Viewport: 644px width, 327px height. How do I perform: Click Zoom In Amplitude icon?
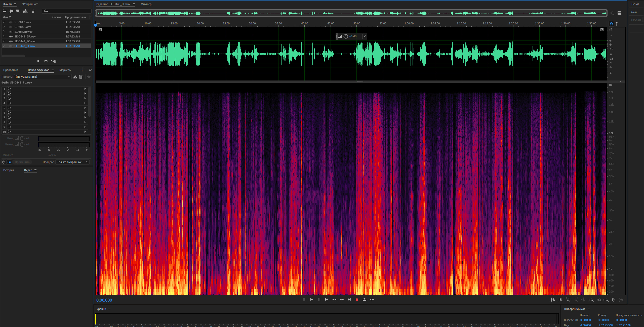tap(553, 300)
